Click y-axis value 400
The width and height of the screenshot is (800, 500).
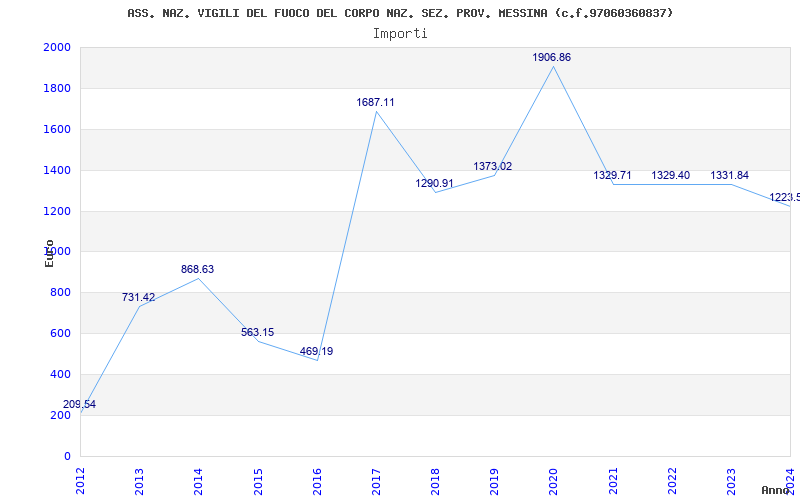point(60,374)
